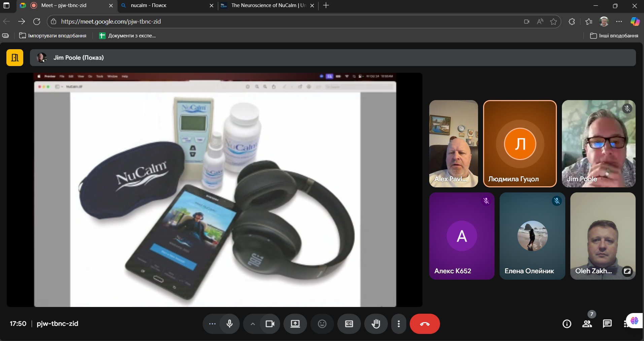
Task: Click the yellow door icon top left
Action: pos(15,58)
